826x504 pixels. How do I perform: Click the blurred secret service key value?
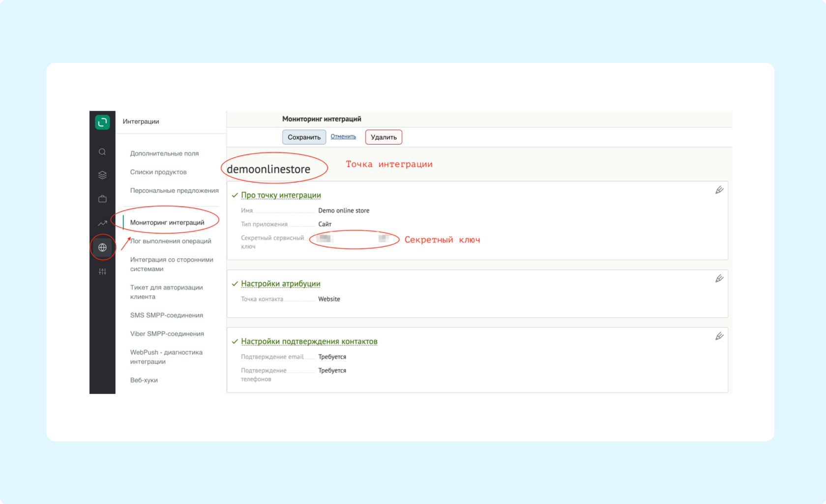pyautogui.click(x=354, y=238)
